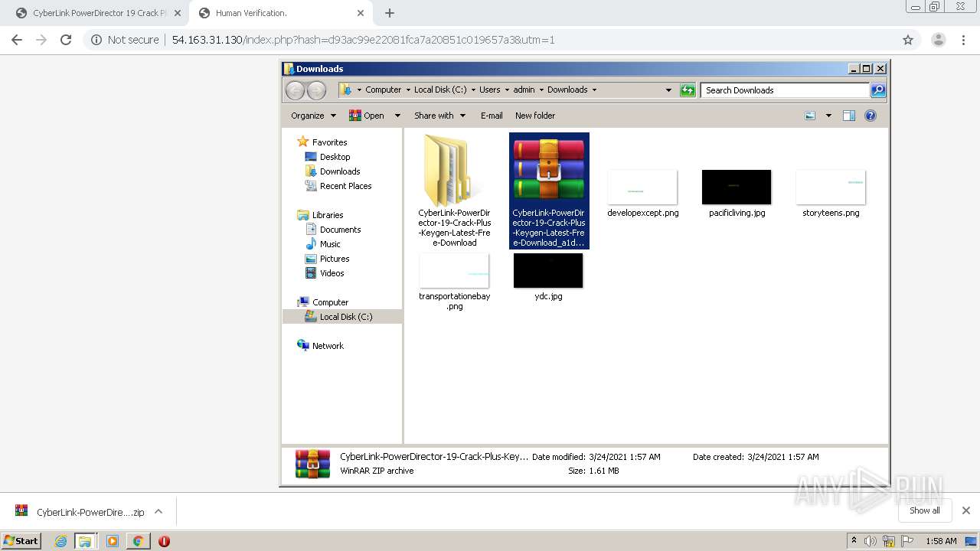Open Recent Places in Favorites
Screen dimensions: 980x551
click(x=345, y=186)
